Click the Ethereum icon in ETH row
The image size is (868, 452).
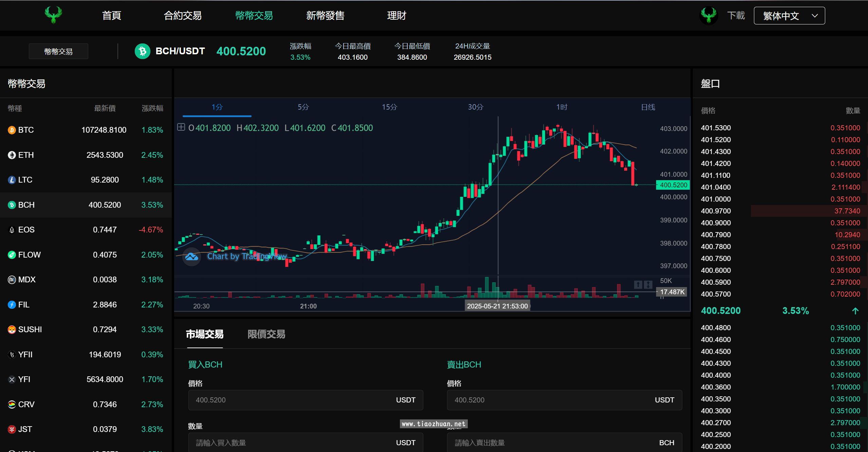tap(12, 155)
